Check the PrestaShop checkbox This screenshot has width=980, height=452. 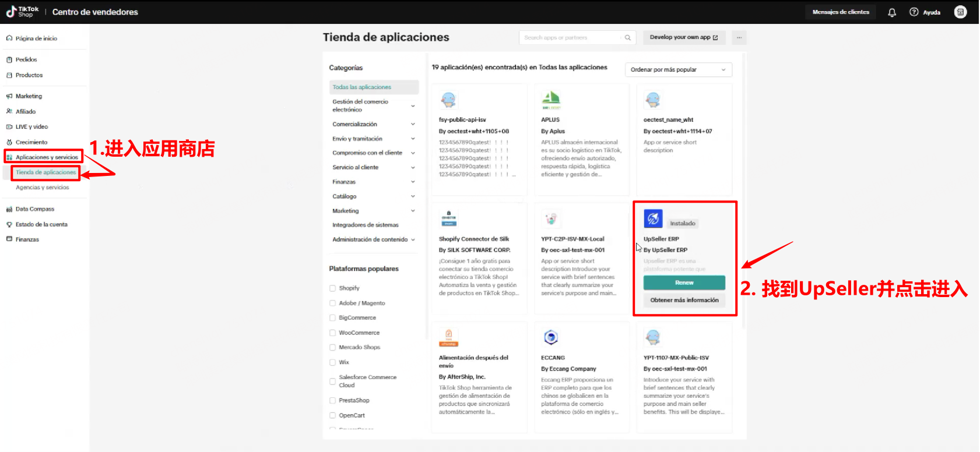point(333,401)
